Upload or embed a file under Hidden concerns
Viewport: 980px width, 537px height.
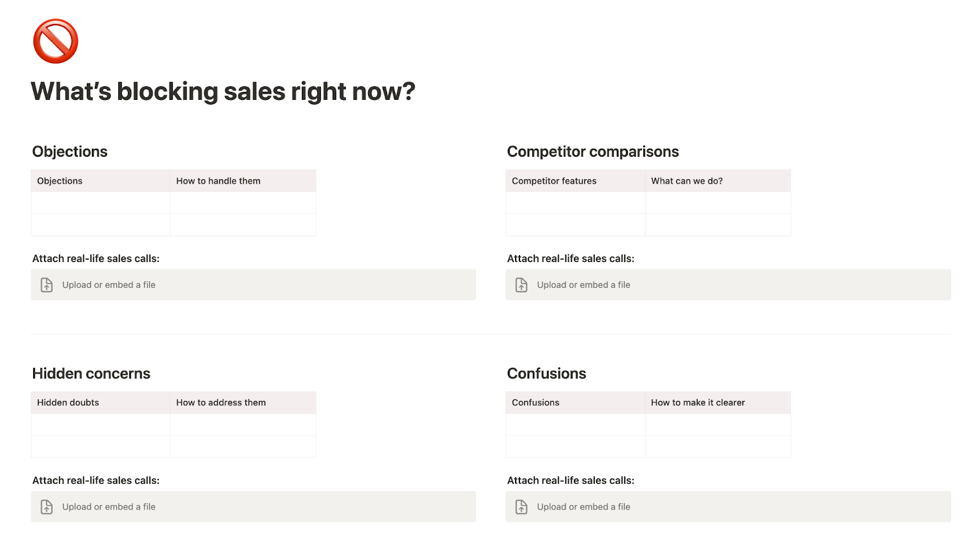pos(253,507)
